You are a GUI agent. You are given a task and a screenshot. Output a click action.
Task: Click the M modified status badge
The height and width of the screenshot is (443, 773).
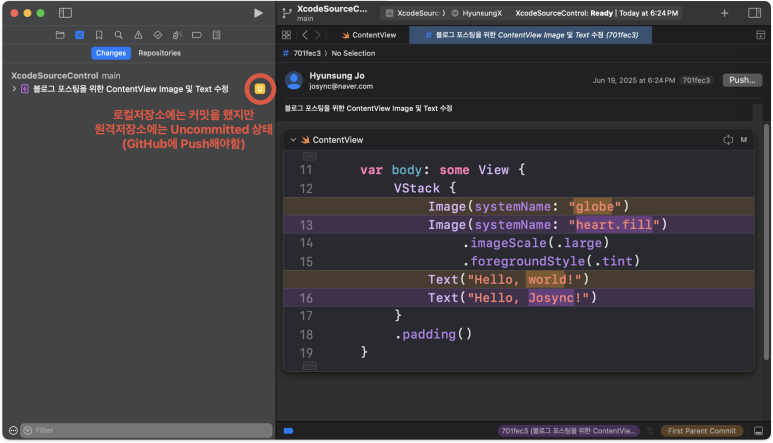click(743, 140)
